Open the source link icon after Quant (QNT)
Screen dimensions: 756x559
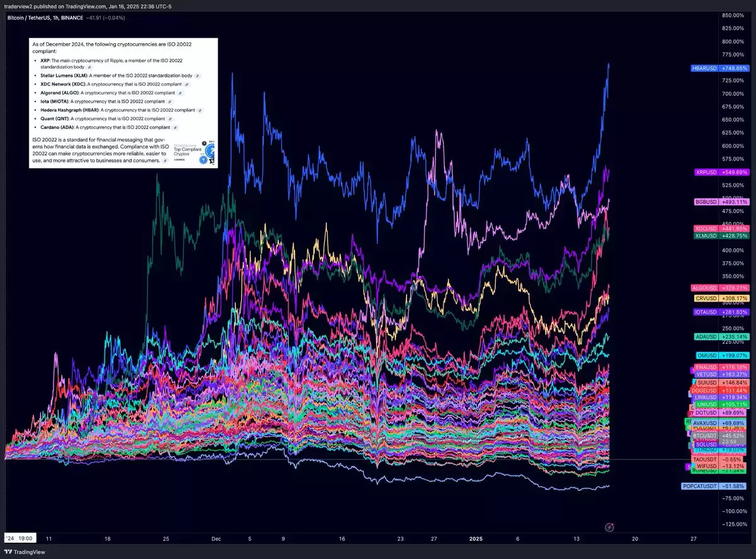pyautogui.click(x=170, y=118)
